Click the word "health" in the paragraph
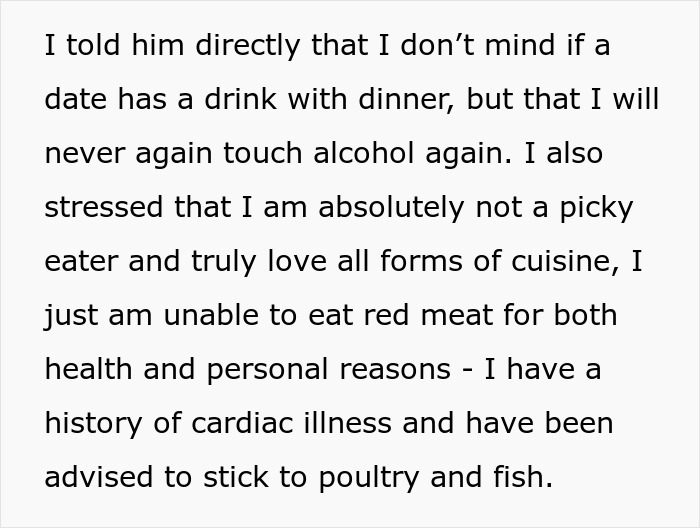This screenshot has height=528, width=700. pyautogui.click(x=91, y=370)
